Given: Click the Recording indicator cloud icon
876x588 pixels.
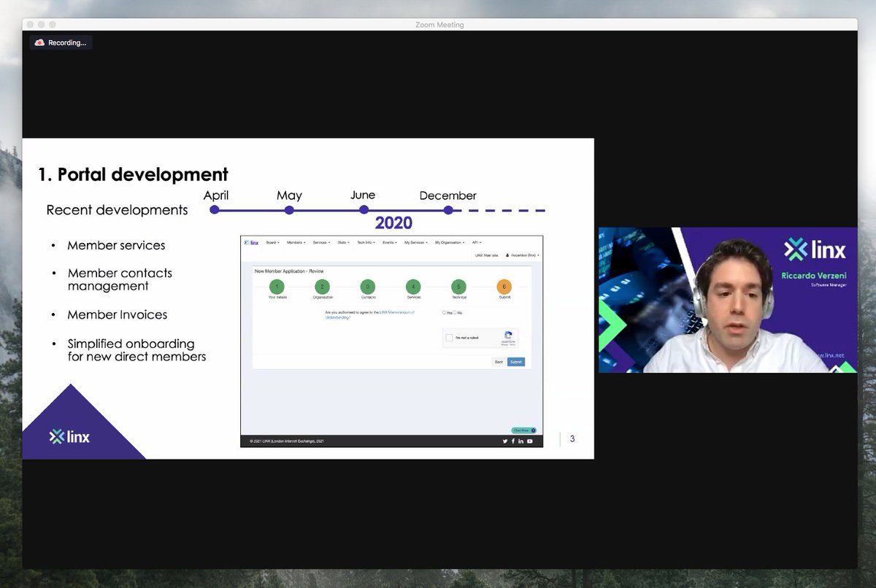Looking at the screenshot, I should [x=39, y=42].
